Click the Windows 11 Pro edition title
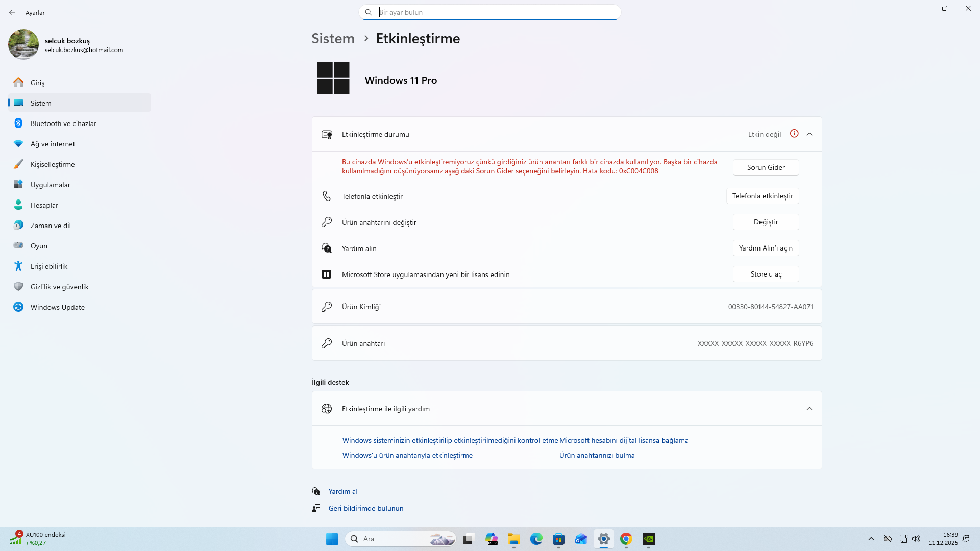980x551 pixels. (x=401, y=80)
